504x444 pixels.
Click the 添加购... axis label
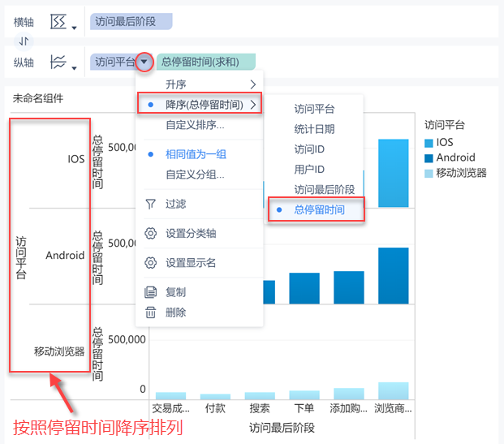coord(349,408)
